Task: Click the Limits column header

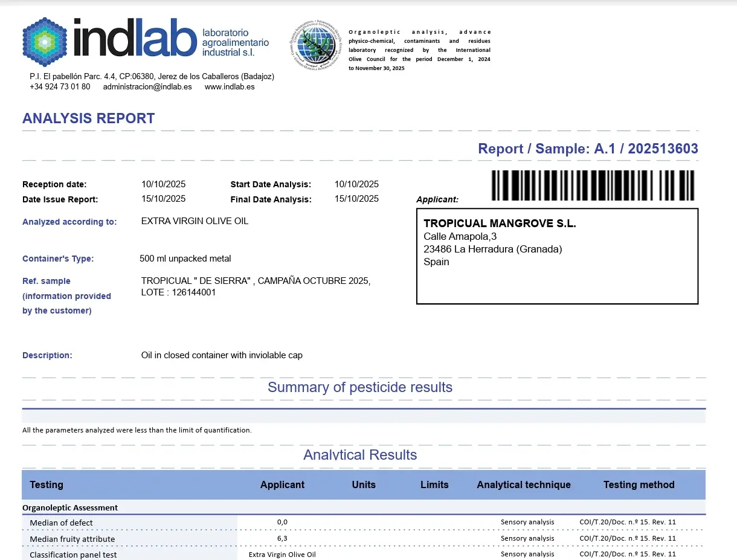Action: coord(434,484)
